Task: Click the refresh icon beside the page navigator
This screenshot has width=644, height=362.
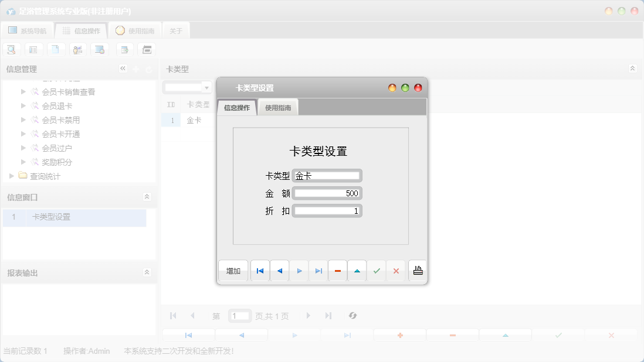Action: pos(352,315)
